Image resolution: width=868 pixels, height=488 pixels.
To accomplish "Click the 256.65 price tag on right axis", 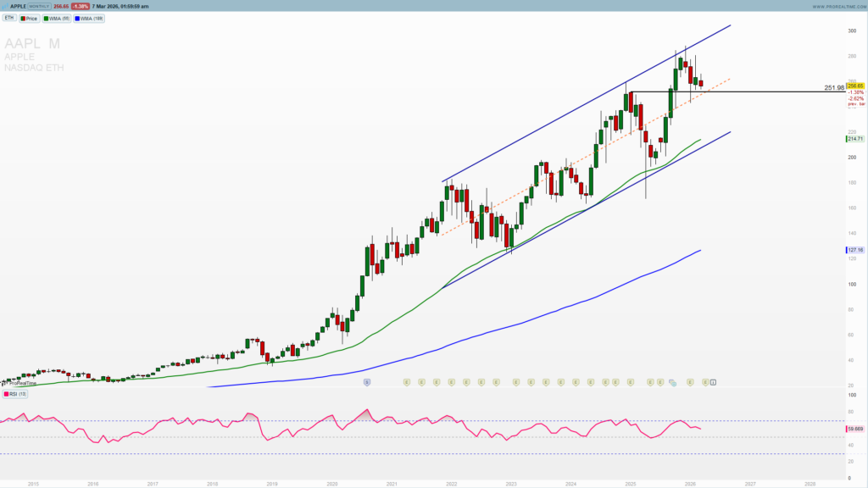I will (x=854, y=85).
